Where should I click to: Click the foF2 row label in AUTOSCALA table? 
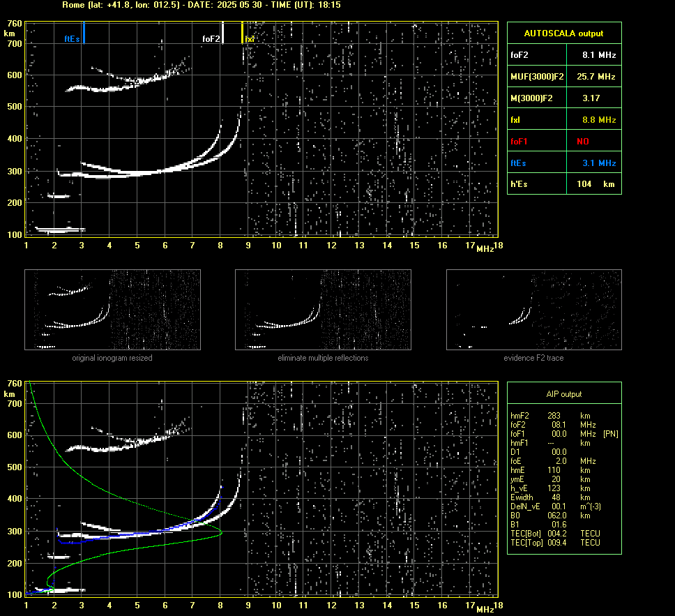click(x=519, y=54)
